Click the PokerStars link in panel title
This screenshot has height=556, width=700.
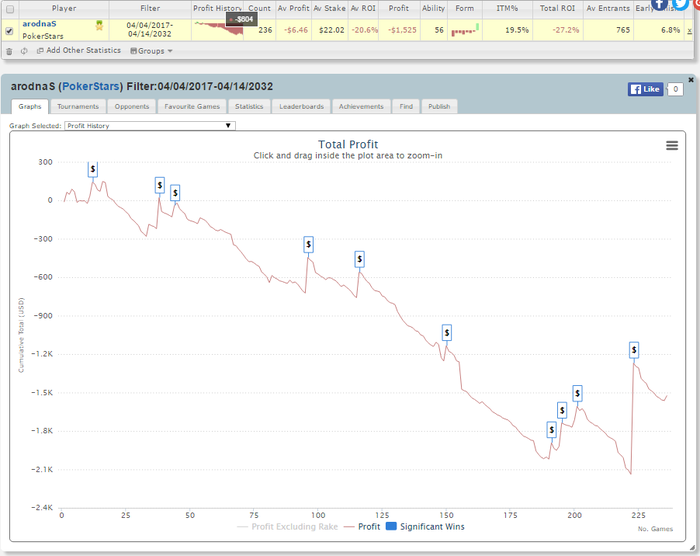(x=91, y=86)
